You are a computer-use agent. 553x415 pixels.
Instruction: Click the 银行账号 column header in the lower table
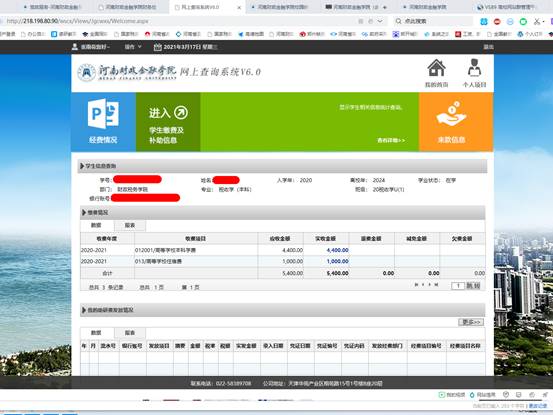click(132, 346)
